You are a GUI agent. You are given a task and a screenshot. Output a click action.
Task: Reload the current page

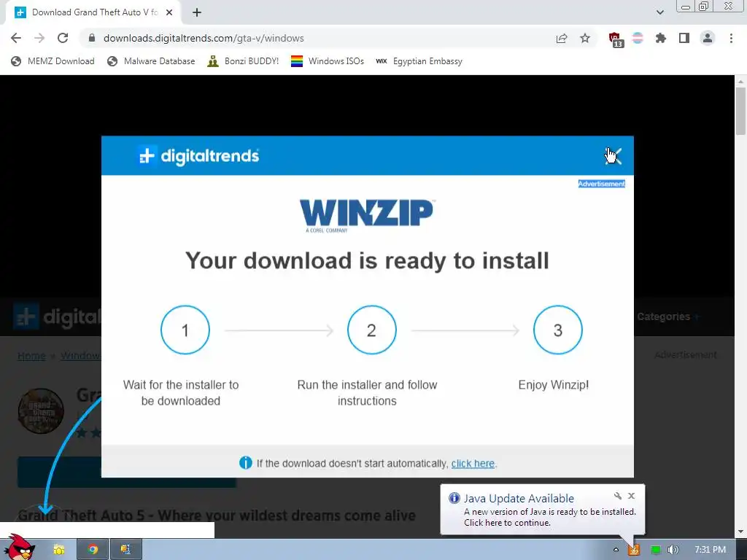coord(63,38)
